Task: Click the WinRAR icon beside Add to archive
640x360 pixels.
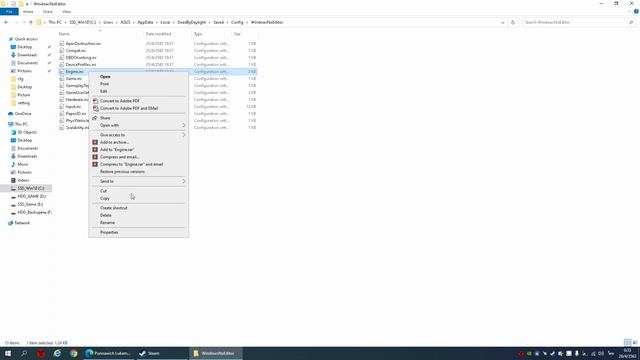Action: coord(95,142)
